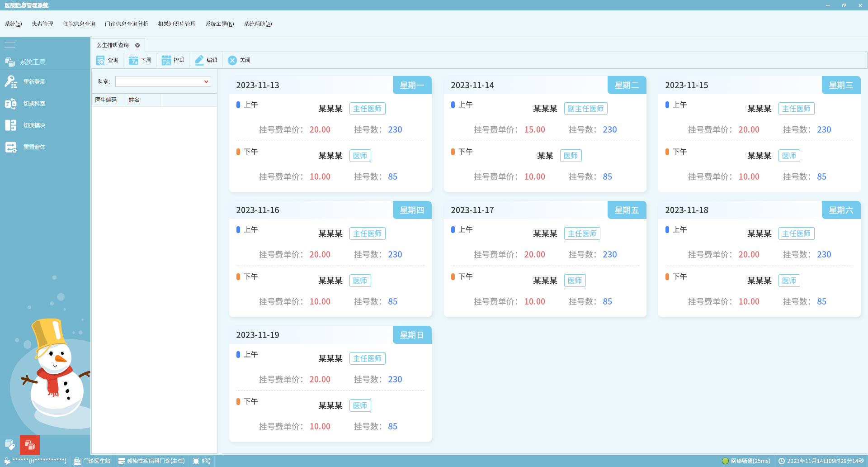The image size is (868, 467).
Task: Click the 编辑 edit pencil icon
Action: 199,60
